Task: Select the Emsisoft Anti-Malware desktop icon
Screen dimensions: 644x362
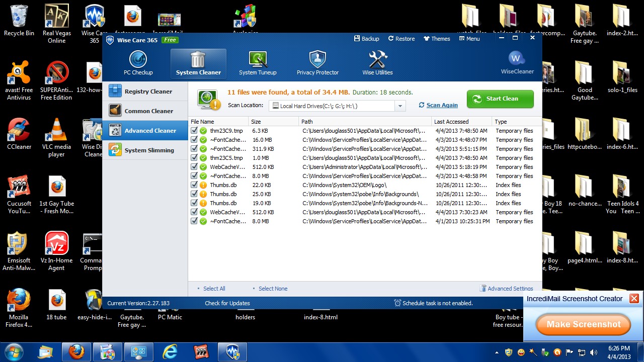Action: pyautogui.click(x=19, y=251)
